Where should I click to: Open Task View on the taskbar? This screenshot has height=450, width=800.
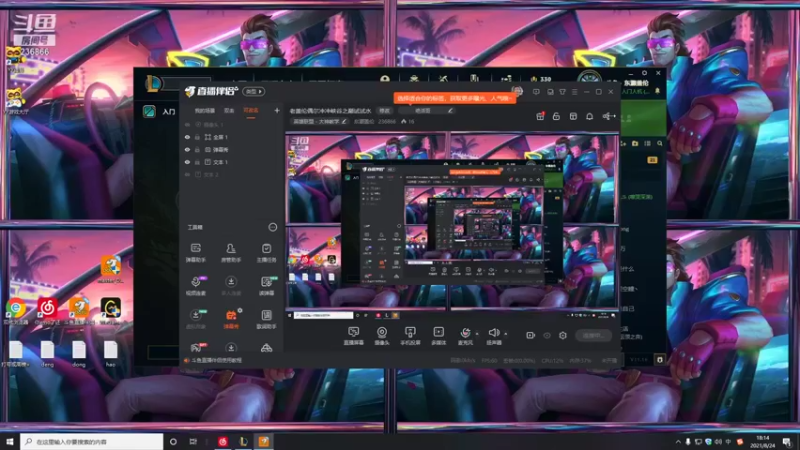coord(193,441)
